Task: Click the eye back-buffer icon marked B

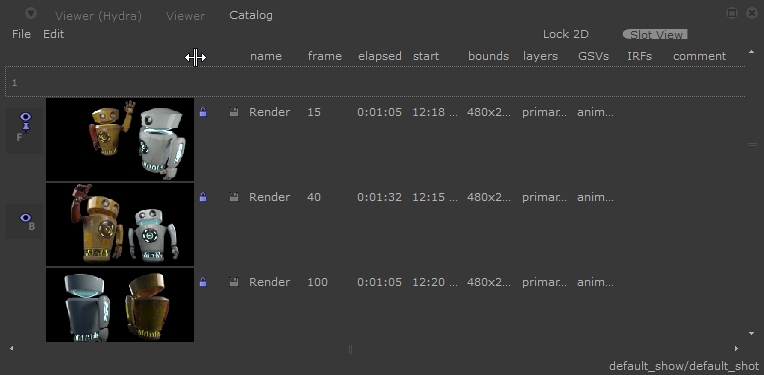Action: [x=26, y=221]
